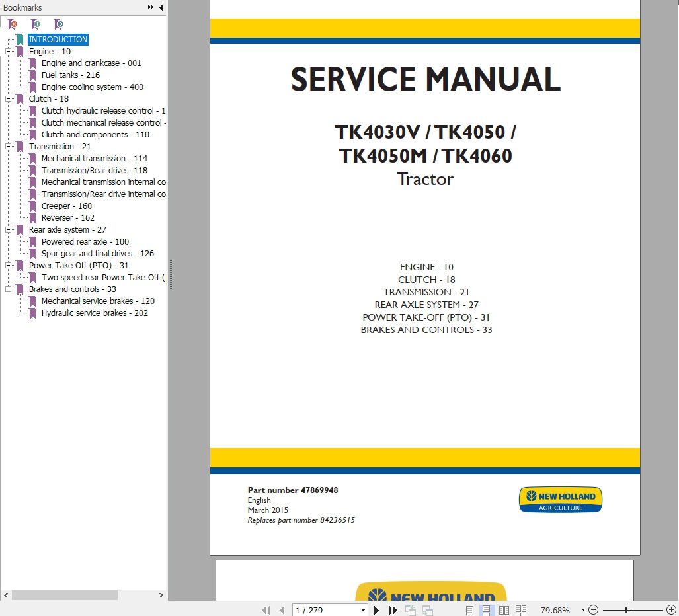Delete the selected bookmark
This screenshot has height=616, width=679.
pos(13,24)
